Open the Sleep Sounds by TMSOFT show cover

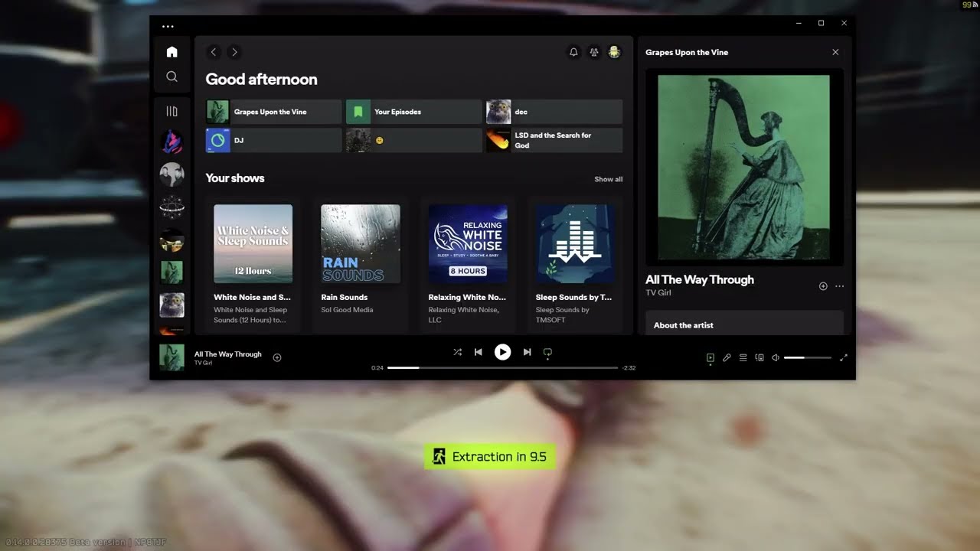pos(575,244)
